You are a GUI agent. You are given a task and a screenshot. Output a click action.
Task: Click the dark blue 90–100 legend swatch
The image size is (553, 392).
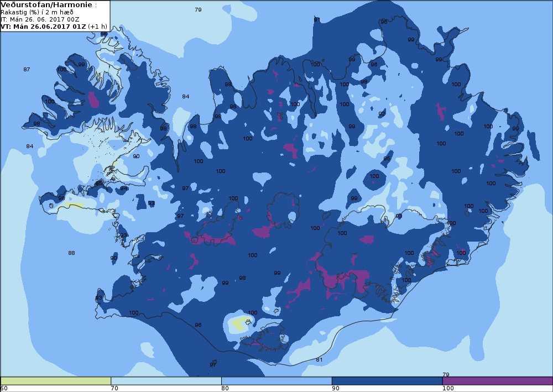click(x=387, y=381)
